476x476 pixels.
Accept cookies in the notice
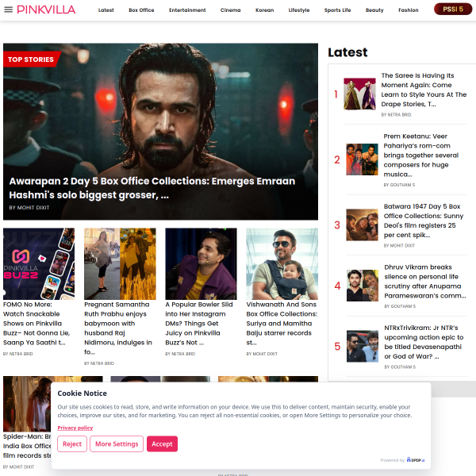162,443
